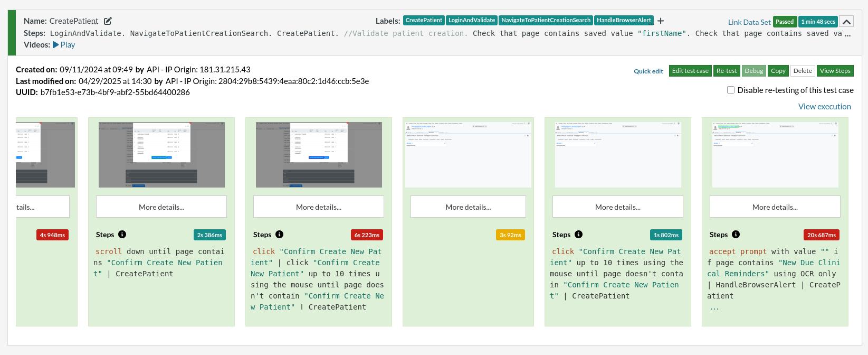Copy the test case
The image size is (868, 355).
point(778,71)
